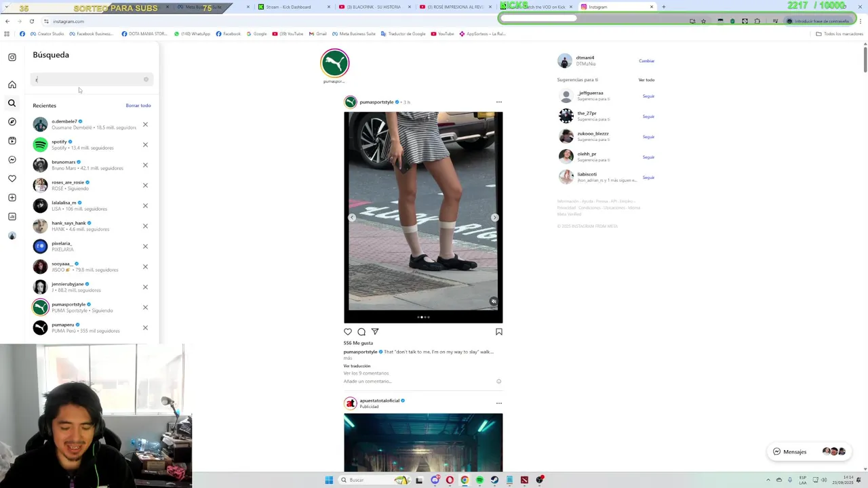Open the Reels sidebar icon

(x=12, y=141)
